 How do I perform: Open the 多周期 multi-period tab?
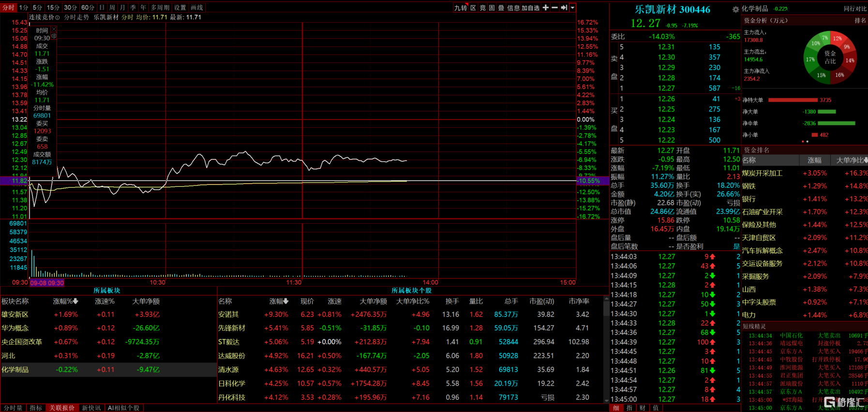(160, 8)
